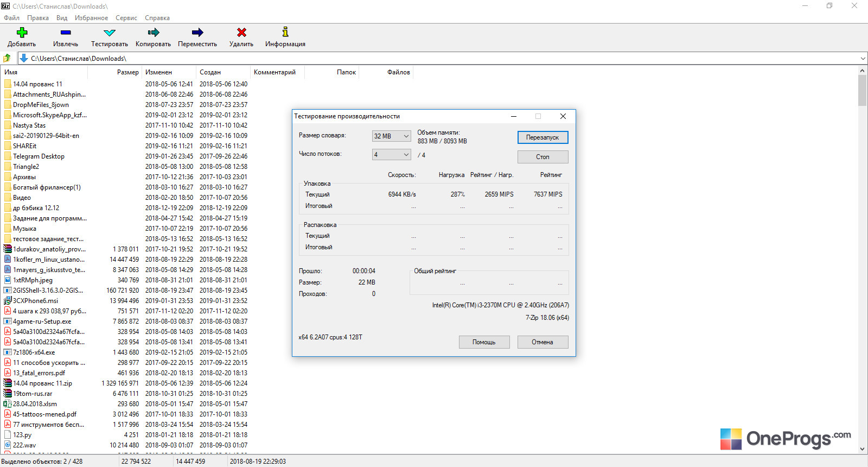Close the benchmark dialog with its X button
Viewport: 868px width, 467px height.
click(x=563, y=116)
